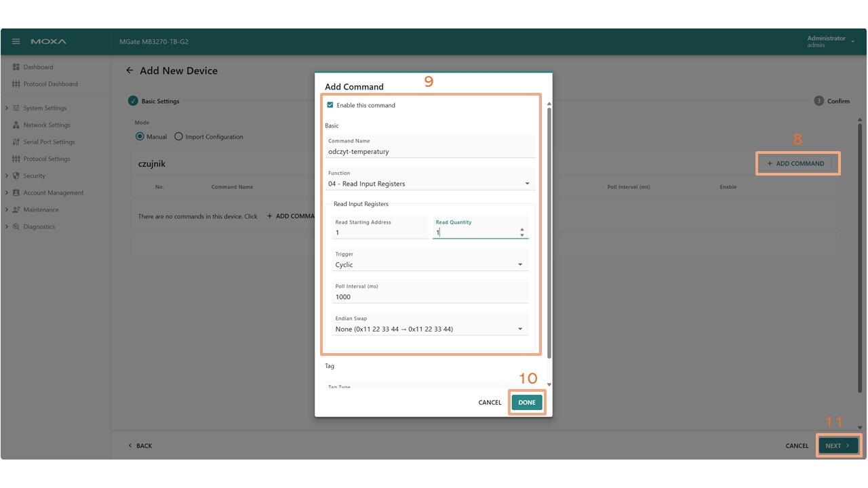Uncheck Enable this command checkbox
This screenshot has width=868, height=488.
pyautogui.click(x=330, y=105)
